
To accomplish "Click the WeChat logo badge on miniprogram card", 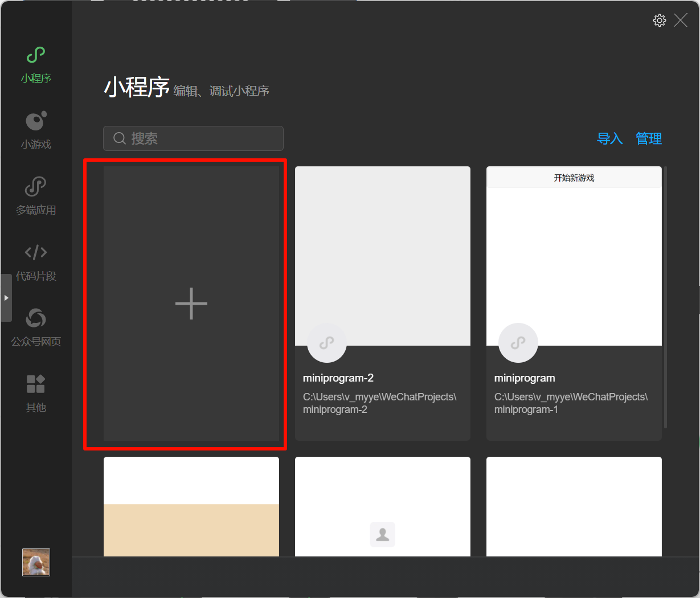I will tap(518, 342).
